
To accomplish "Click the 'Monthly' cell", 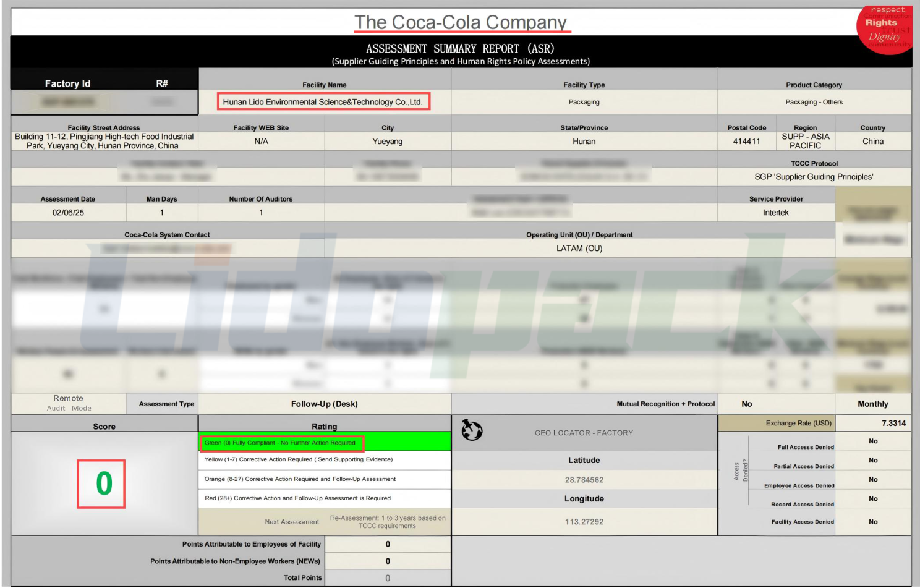I will [873, 404].
